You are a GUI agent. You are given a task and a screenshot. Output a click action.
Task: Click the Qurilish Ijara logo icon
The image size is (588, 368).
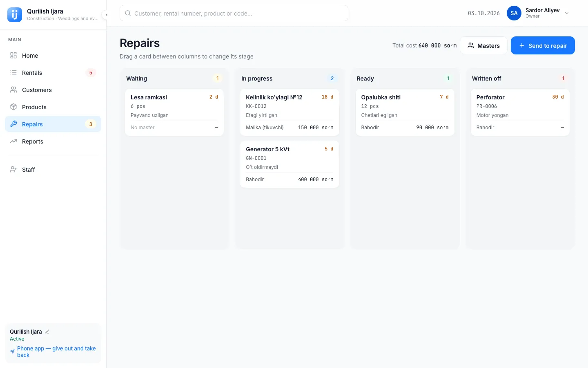click(15, 15)
